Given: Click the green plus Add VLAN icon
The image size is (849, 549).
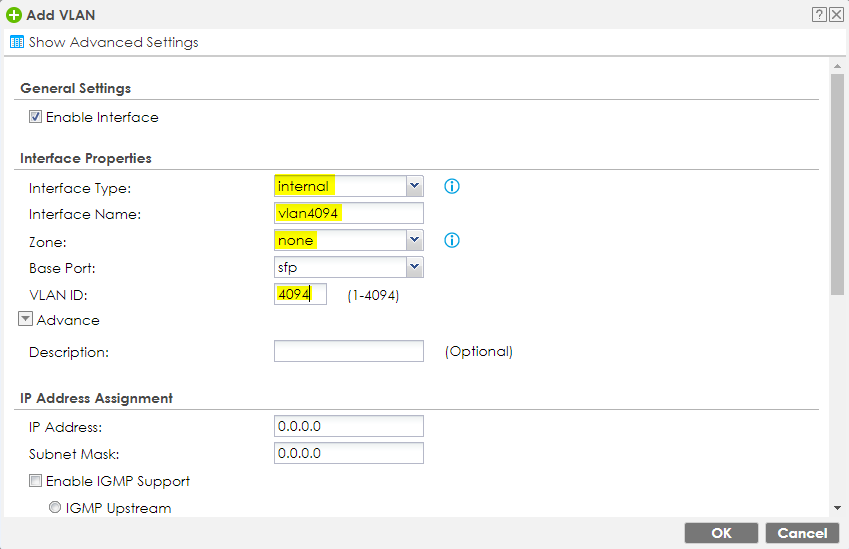Looking at the screenshot, I should pyautogui.click(x=14, y=15).
